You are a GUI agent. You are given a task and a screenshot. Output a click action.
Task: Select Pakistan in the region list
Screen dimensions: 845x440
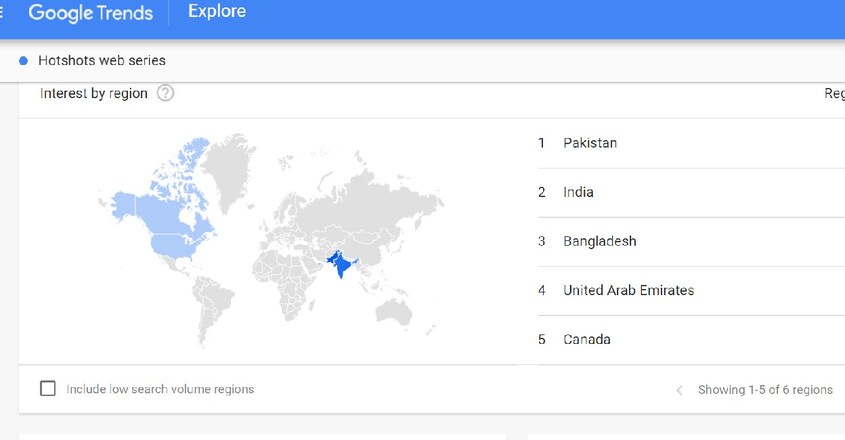[691, 143]
